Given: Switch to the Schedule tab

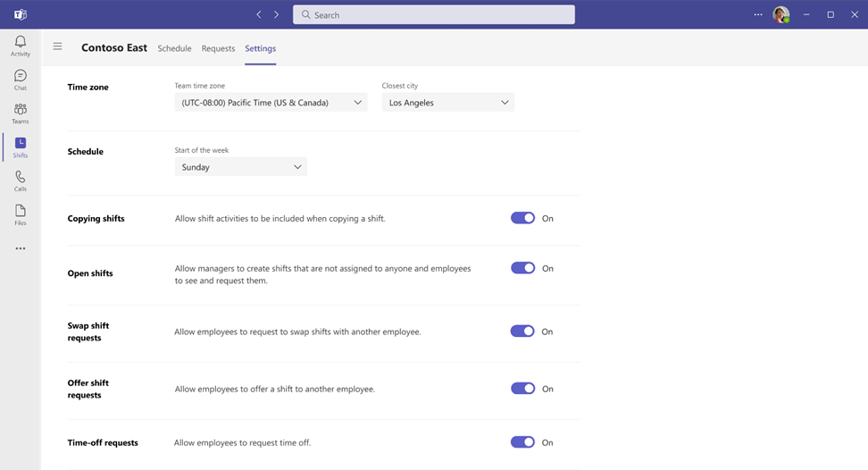Looking at the screenshot, I should click(x=174, y=48).
